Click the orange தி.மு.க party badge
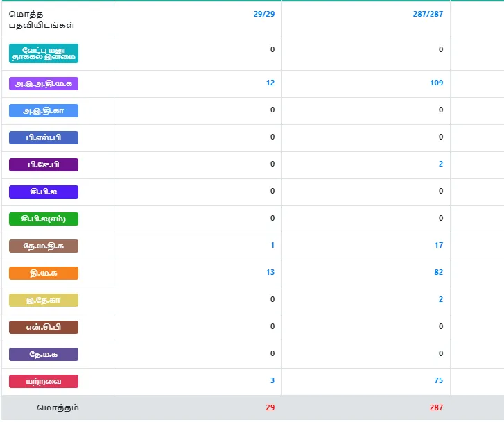Viewport: 504px width, 422px height. pos(44,273)
